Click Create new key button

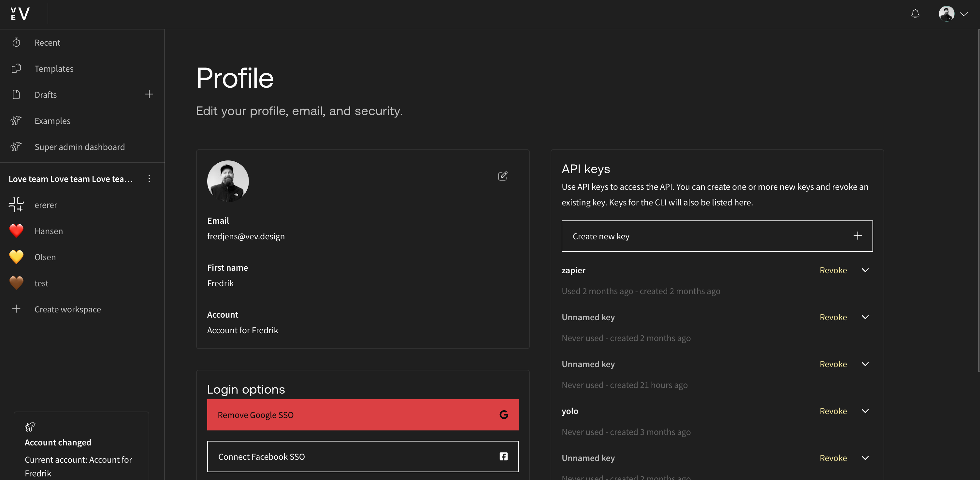click(x=717, y=236)
